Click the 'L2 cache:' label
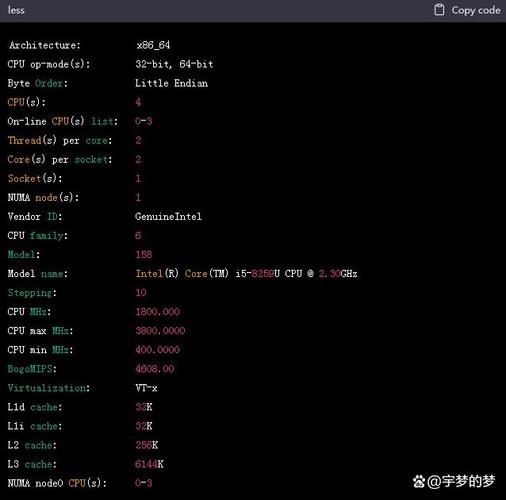506x500 pixels. [32, 445]
